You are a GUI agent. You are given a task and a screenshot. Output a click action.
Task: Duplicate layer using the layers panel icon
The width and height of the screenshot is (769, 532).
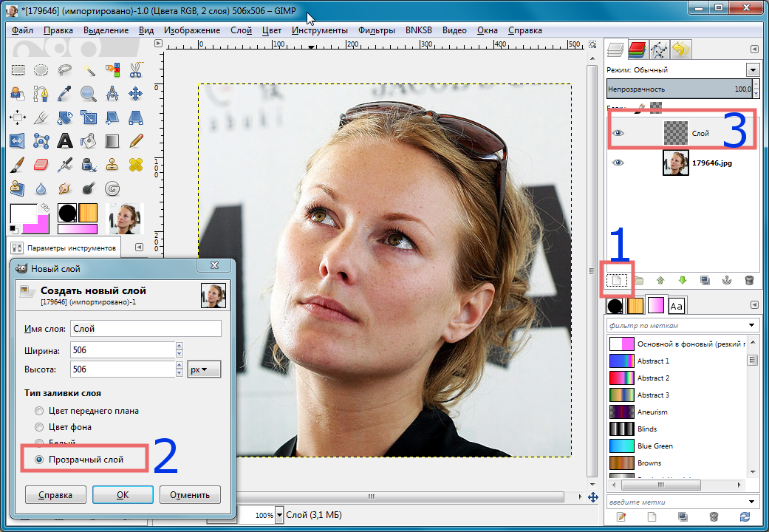coord(705,280)
